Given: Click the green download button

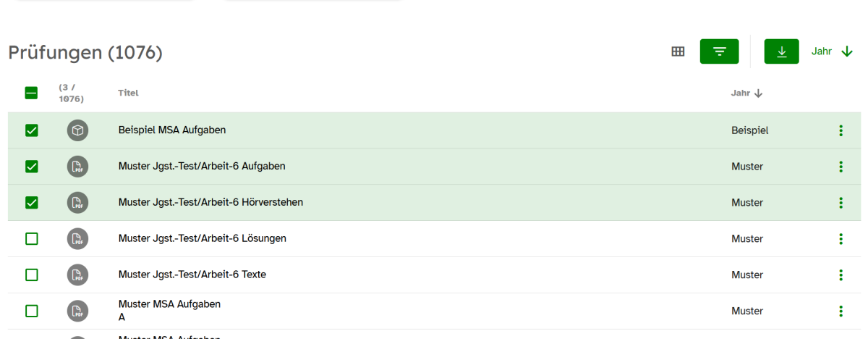Looking at the screenshot, I should tap(781, 51).
